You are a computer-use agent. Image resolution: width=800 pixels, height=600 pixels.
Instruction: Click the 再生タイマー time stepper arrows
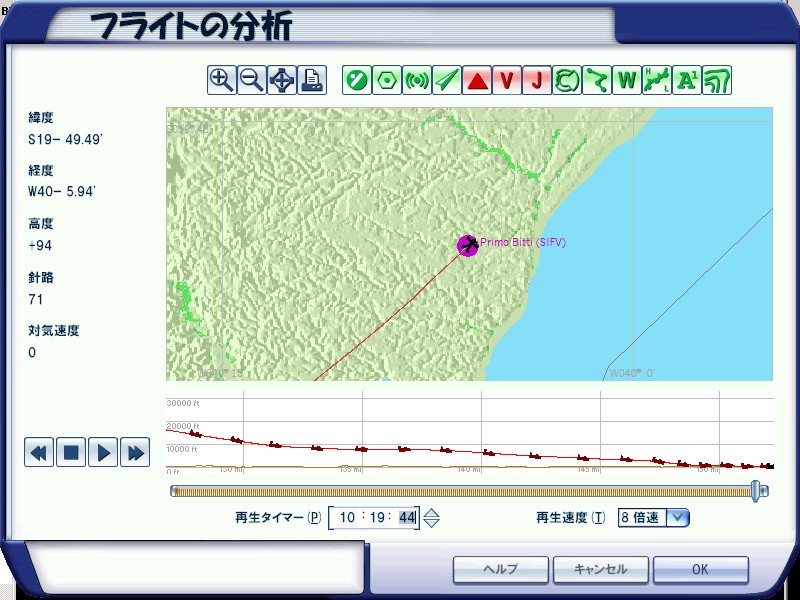(431, 518)
